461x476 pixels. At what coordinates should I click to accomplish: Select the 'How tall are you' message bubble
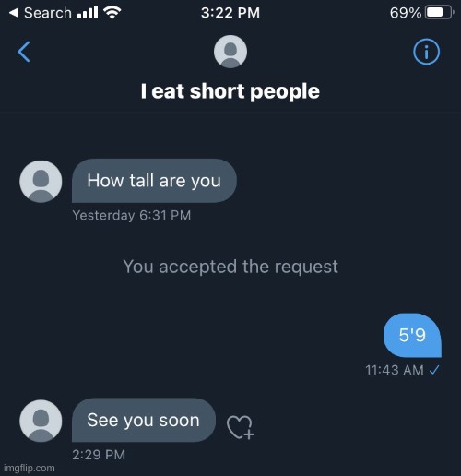[154, 181]
